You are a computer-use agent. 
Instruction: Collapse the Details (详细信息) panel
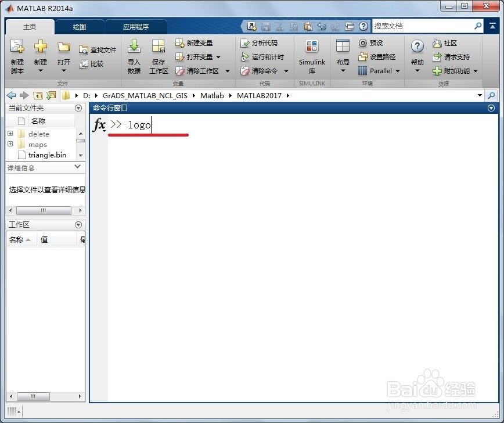coord(77,167)
